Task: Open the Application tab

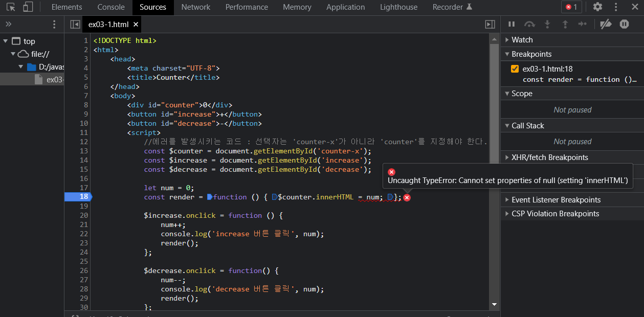Action: point(346,7)
